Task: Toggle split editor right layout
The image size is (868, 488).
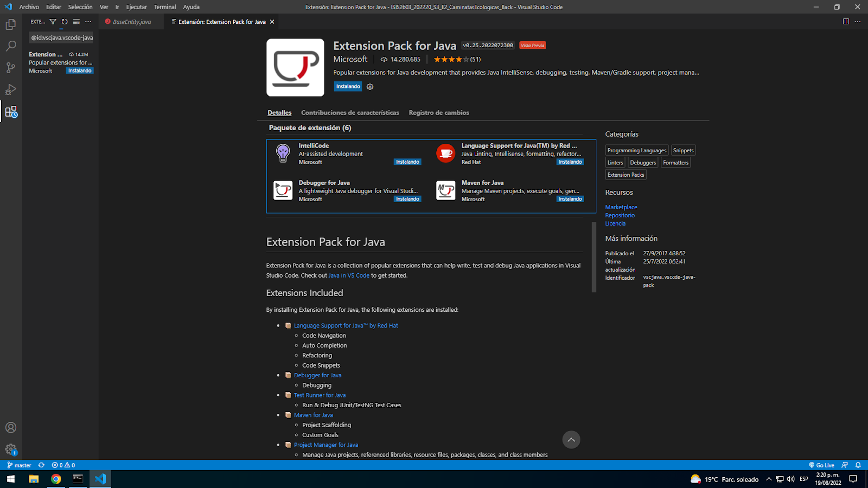Action: pos(846,22)
